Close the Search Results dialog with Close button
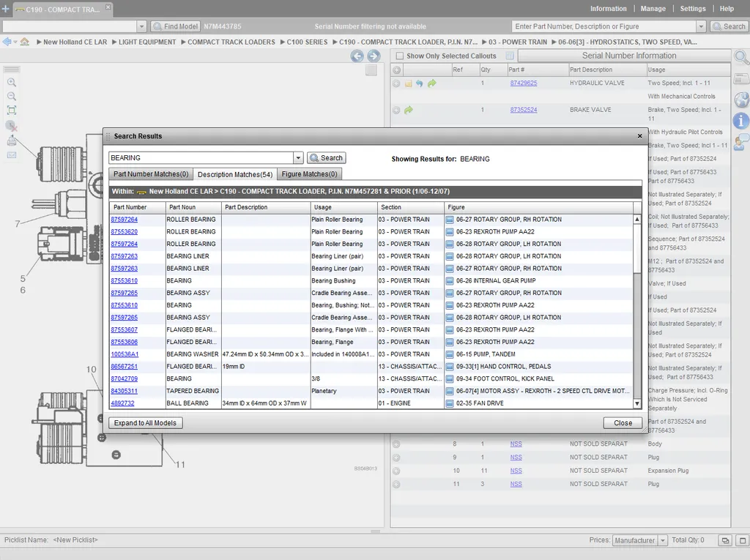 [623, 423]
